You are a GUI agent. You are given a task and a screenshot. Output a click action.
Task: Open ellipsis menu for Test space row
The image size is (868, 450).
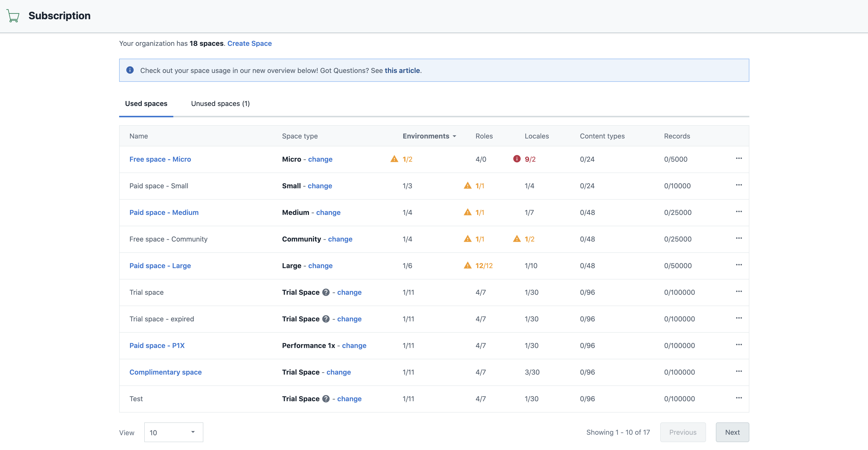(x=739, y=398)
